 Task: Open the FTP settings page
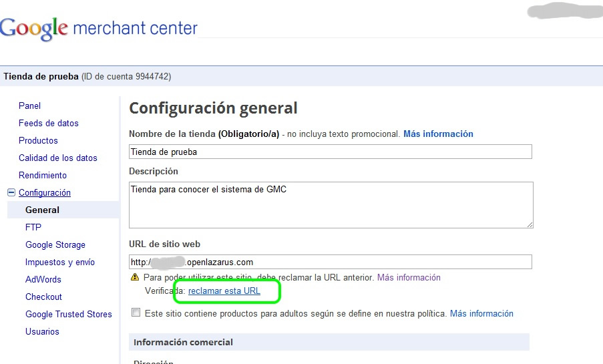(x=33, y=227)
